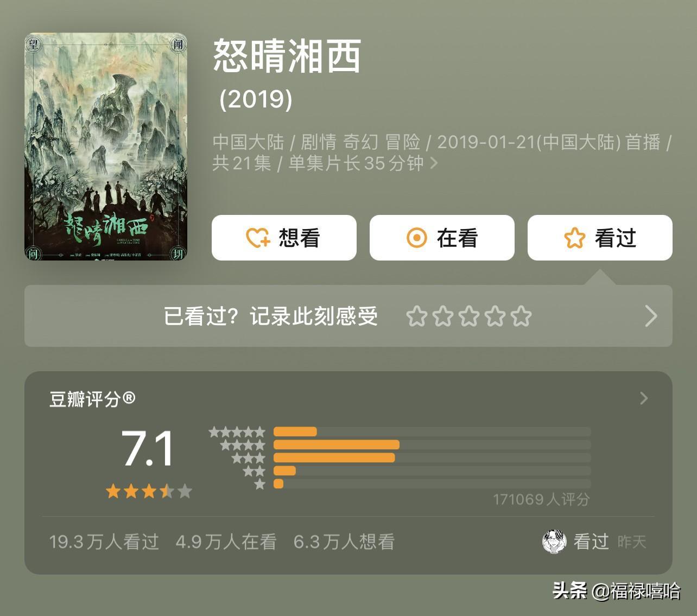Mark the show as 想看
Screen dimensions: 697x616
point(284,238)
